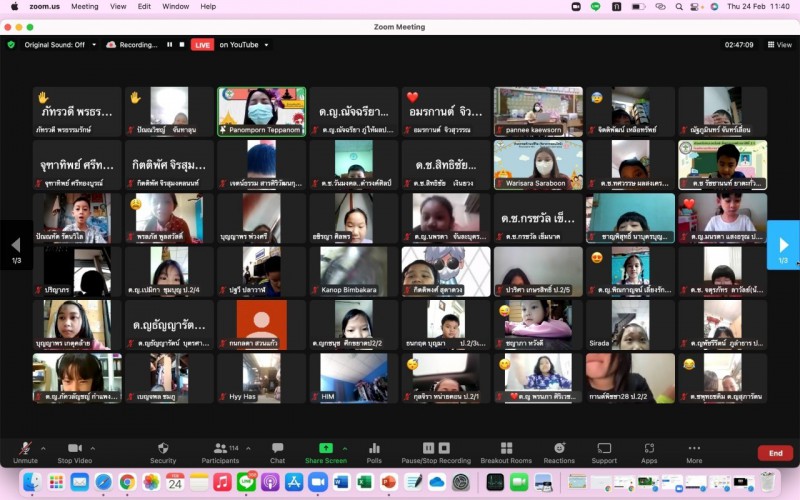Open the Reactions picker
800x500 pixels.
[x=559, y=452]
